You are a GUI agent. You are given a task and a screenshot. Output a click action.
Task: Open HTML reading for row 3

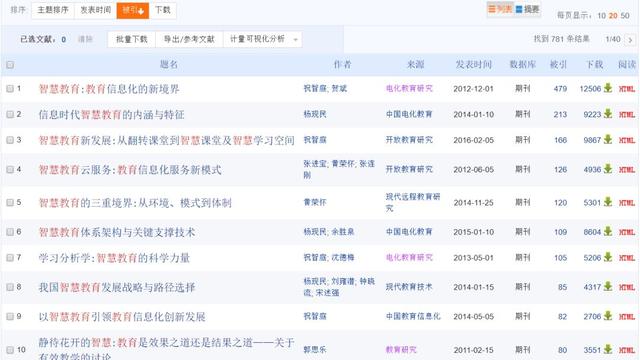click(627, 140)
